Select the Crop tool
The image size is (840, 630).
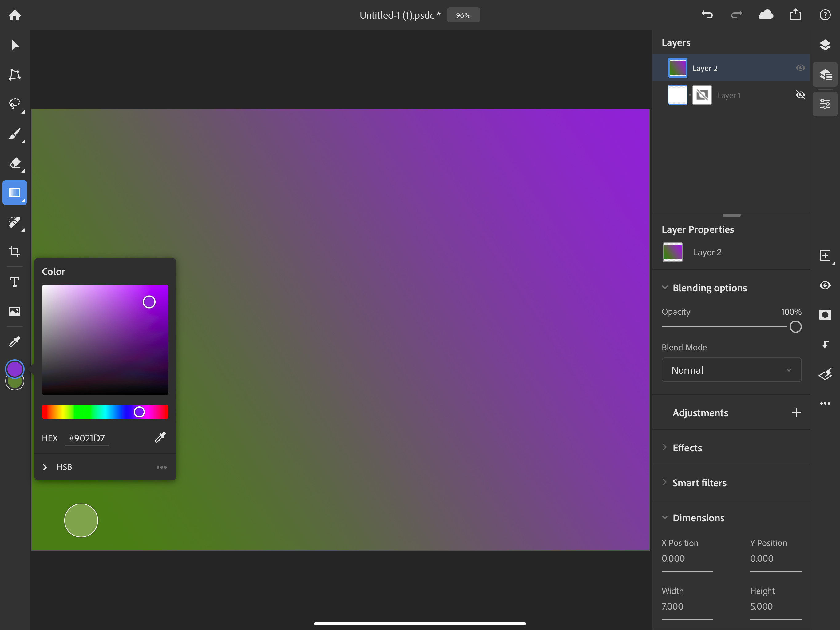coord(14,251)
